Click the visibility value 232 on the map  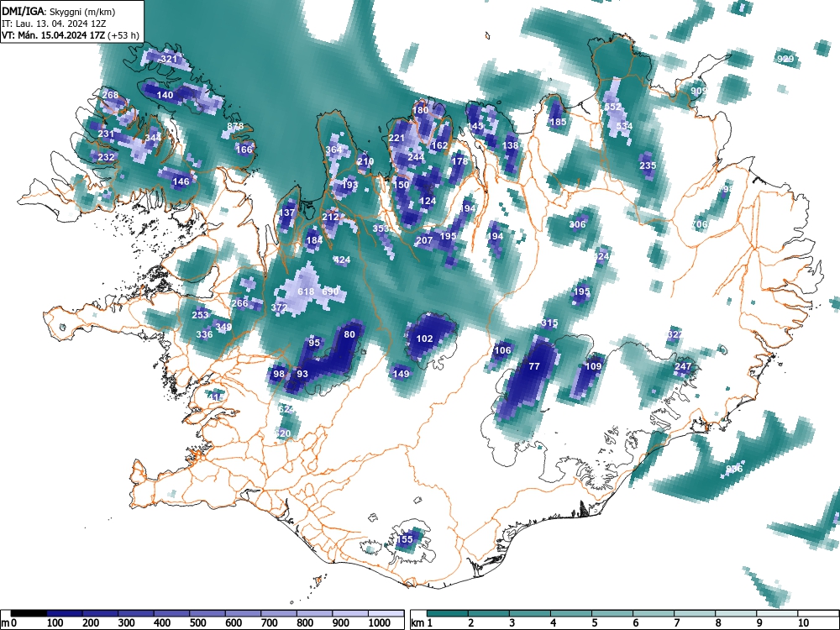(106, 157)
